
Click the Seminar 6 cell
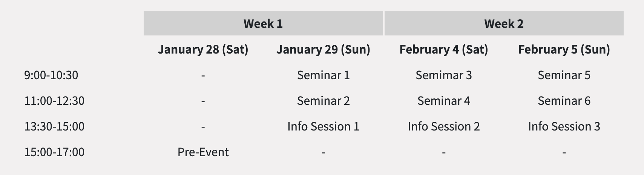[564, 101]
